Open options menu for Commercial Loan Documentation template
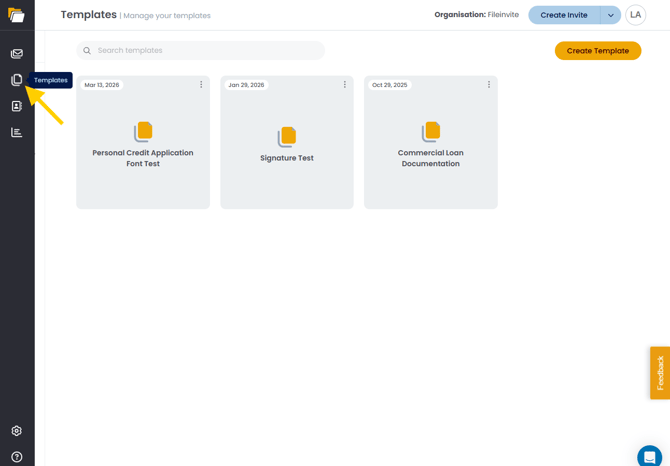Image resolution: width=670 pixels, height=466 pixels. [x=489, y=85]
